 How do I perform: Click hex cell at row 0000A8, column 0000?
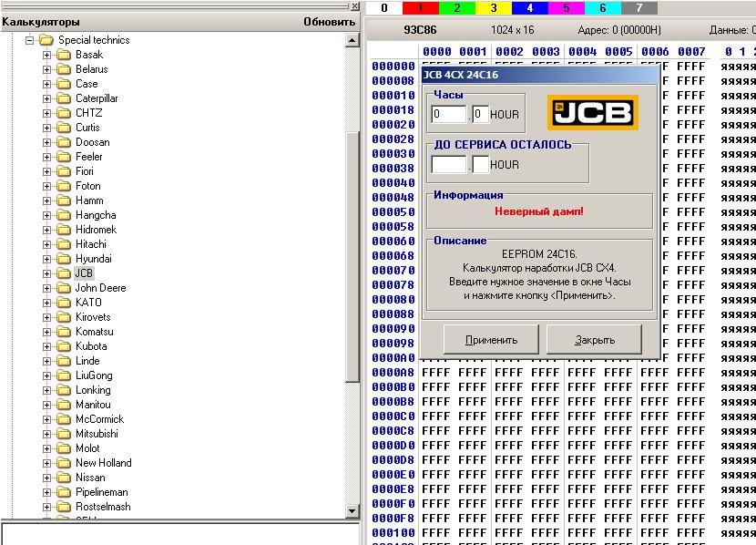pos(436,373)
